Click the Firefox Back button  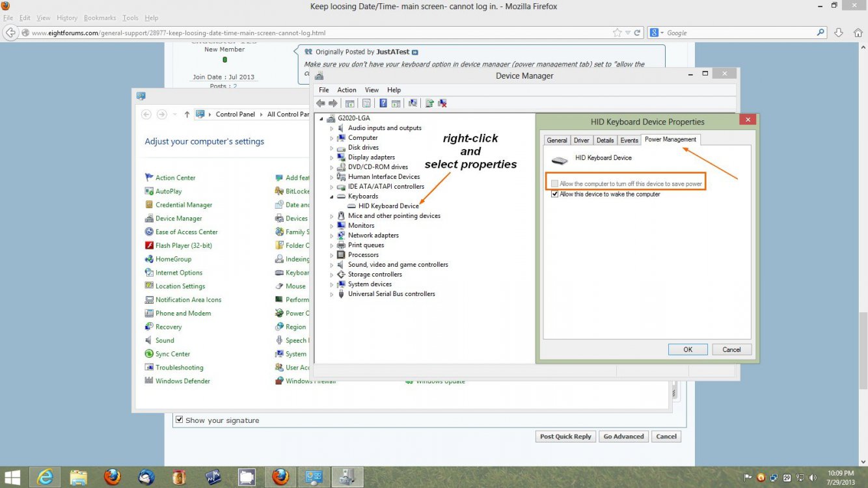(x=10, y=33)
